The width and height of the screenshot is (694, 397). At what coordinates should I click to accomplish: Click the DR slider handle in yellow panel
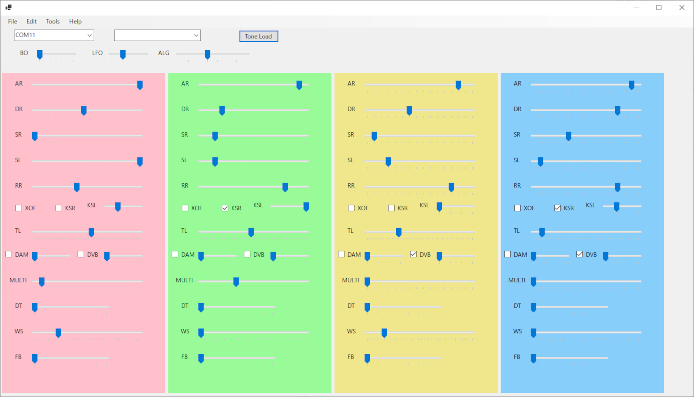[x=409, y=111]
